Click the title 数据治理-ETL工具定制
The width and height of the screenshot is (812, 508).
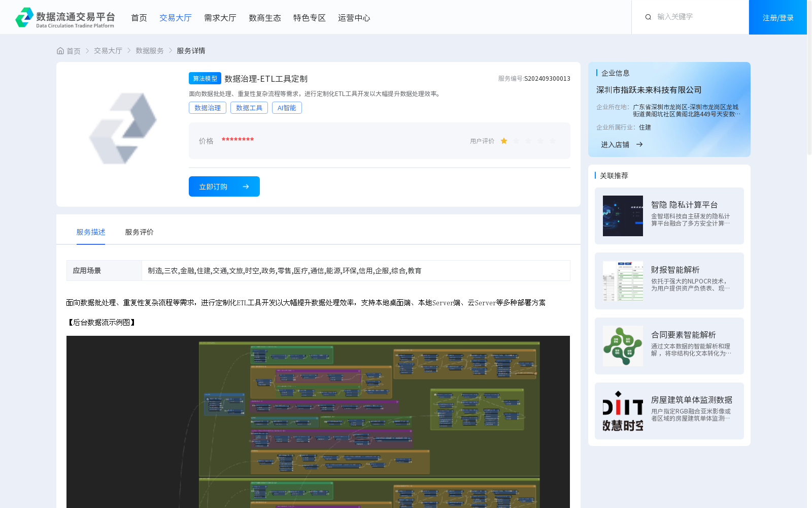pyautogui.click(x=266, y=79)
